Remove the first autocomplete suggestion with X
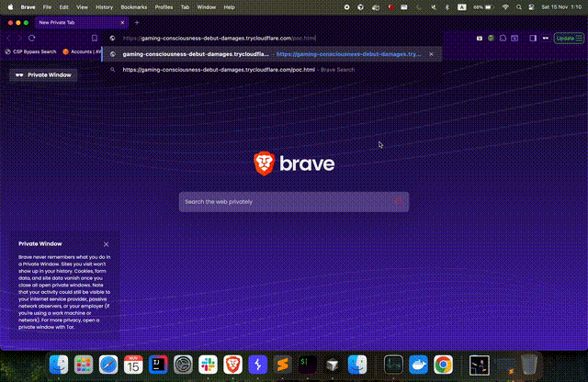This screenshot has height=382, width=588. [432, 54]
